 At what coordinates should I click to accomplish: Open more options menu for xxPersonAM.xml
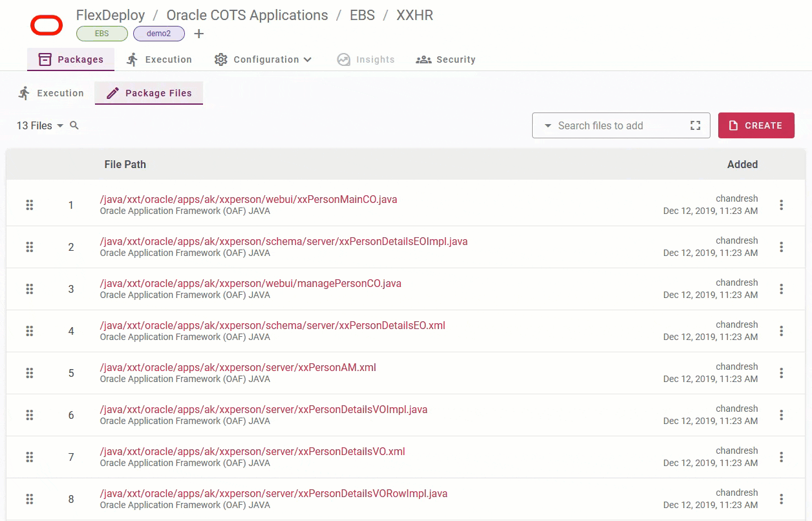click(781, 373)
